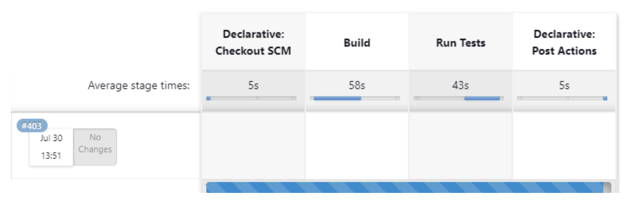Screen dimensions: 644x221
Task: Click the 58s average Build time
Action: [x=357, y=85]
